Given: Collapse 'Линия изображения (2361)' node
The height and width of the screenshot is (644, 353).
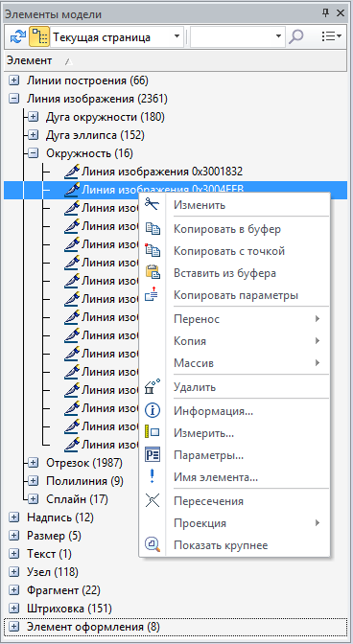Looking at the screenshot, I should coord(14,99).
